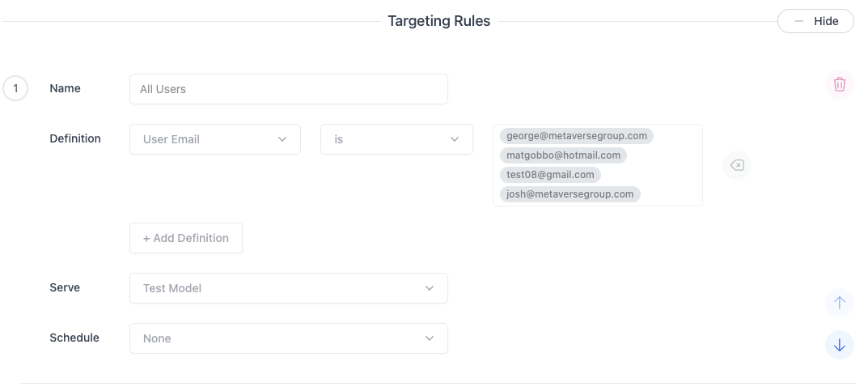The image size is (868, 391).
Task: Click the rule number 1 badge
Action: pyautogui.click(x=15, y=88)
